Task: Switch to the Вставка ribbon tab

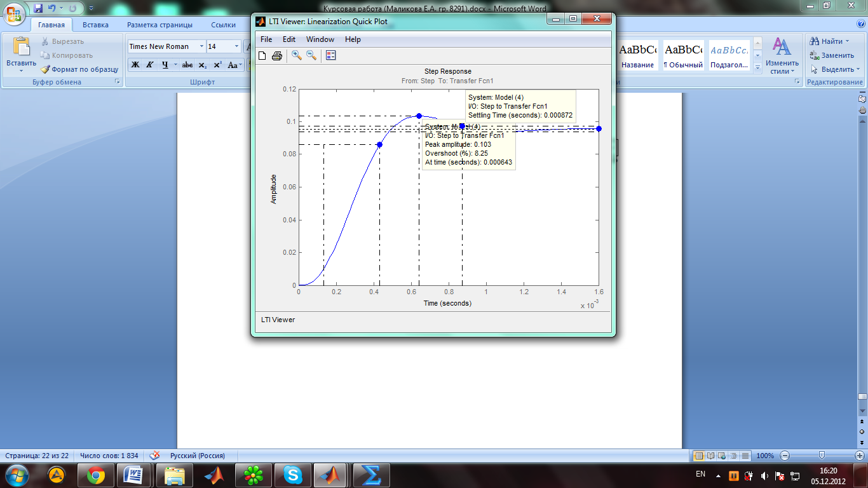Action: click(95, 25)
